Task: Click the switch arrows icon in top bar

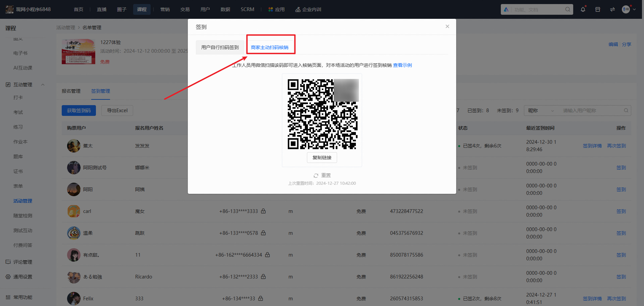Action: [612, 9]
